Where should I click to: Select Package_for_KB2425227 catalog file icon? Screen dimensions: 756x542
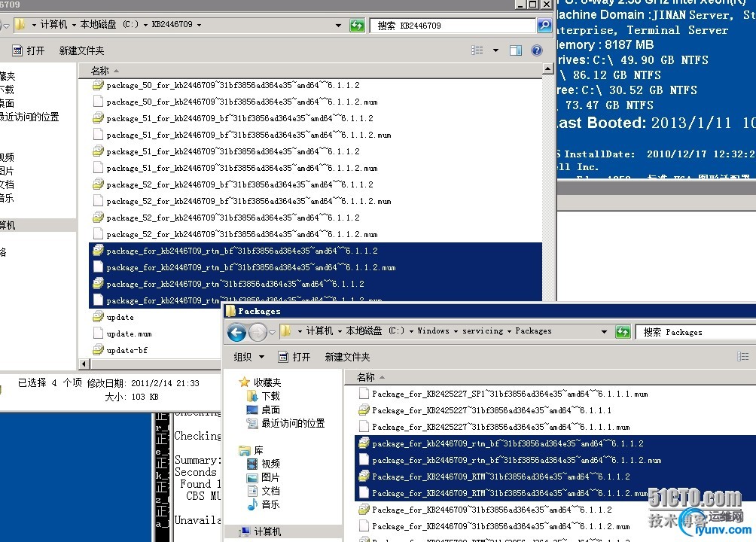(364, 410)
